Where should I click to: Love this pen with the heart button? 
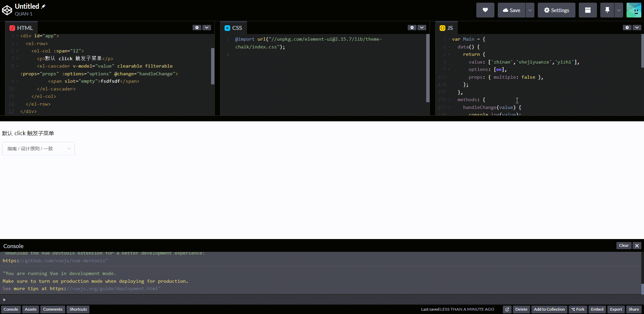point(485,10)
